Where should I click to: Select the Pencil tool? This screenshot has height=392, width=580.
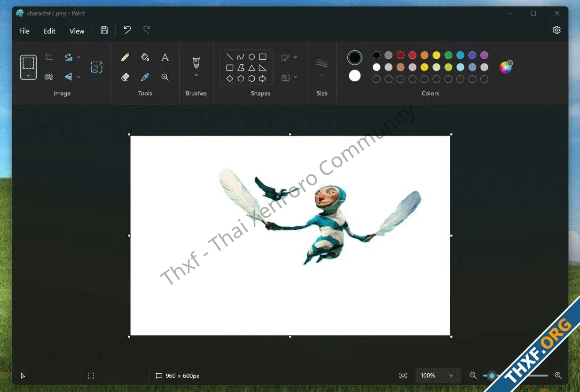(125, 57)
